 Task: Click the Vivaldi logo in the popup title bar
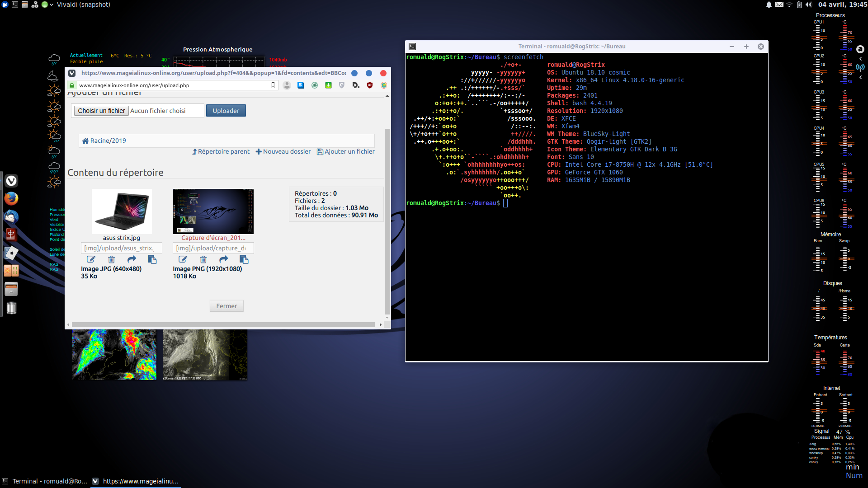tap(72, 73)
